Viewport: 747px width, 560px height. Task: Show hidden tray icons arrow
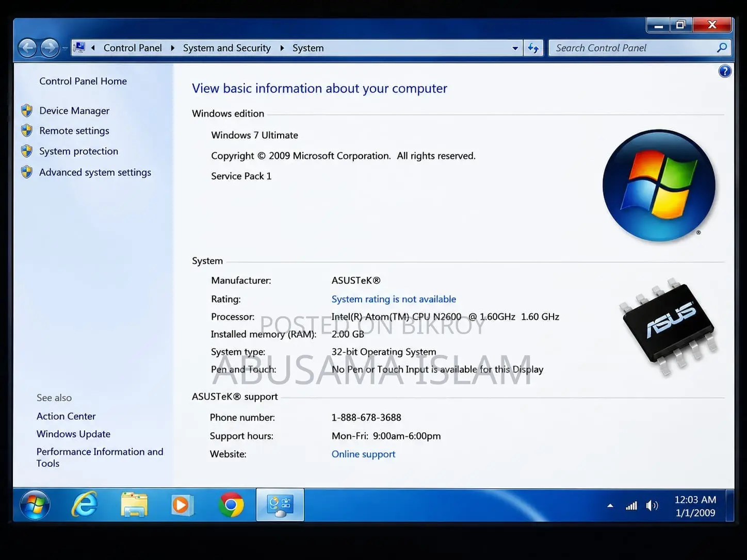click(610, 506)
